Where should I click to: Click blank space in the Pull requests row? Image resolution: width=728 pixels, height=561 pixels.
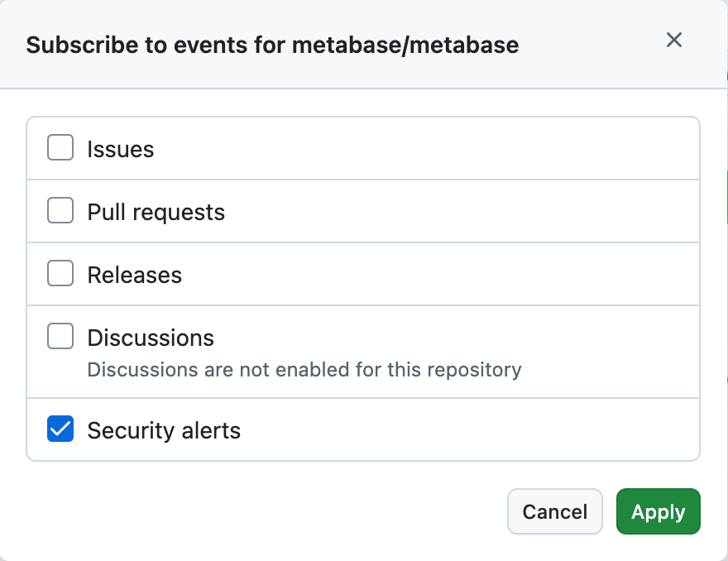460,211
